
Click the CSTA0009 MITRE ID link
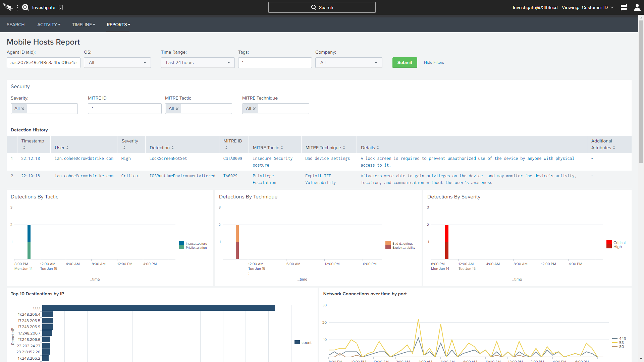tap(233, 159)
